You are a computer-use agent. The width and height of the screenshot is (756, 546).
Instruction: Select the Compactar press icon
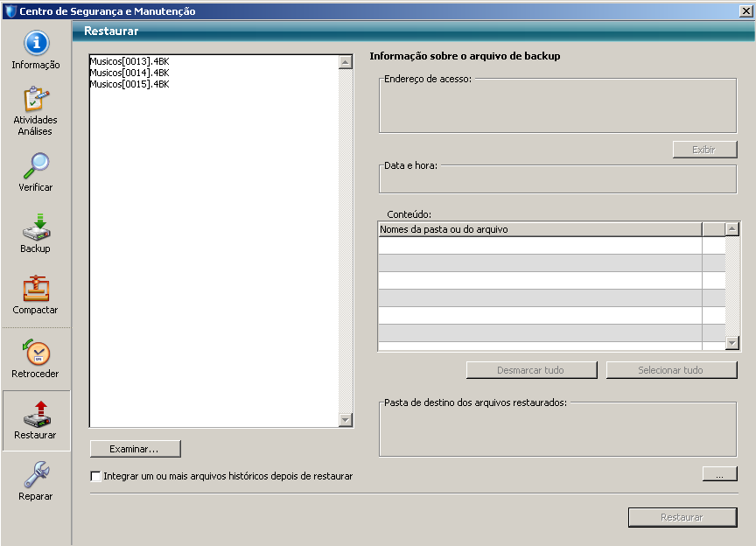point(36,289)
